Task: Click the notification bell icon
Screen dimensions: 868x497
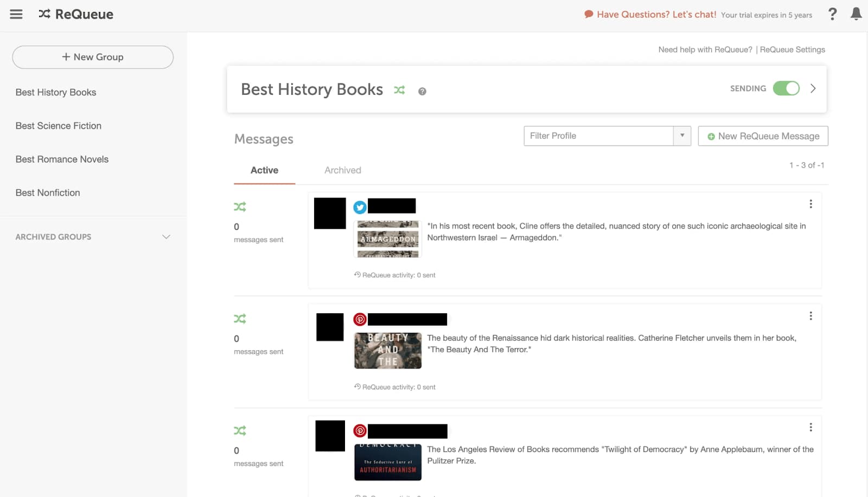Action: tap(856, 14)
